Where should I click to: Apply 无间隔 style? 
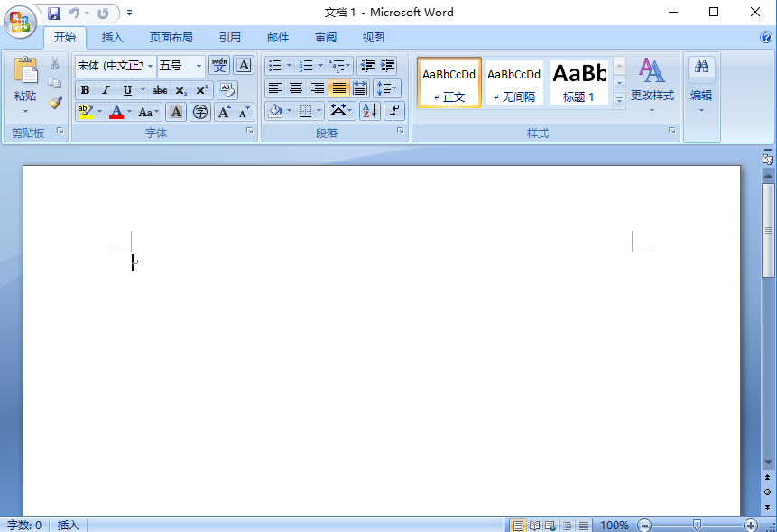point(513,82)
